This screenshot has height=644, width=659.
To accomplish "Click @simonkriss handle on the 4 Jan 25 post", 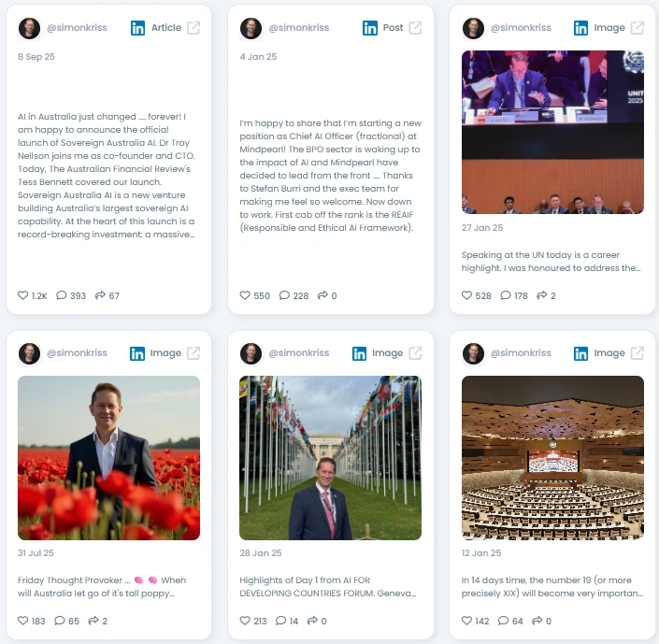I will 299,28.
